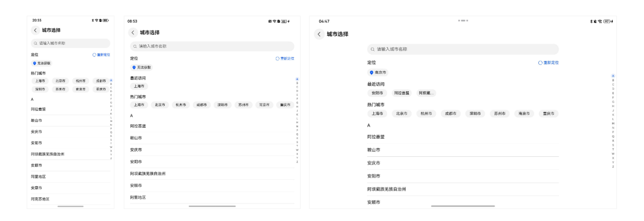This screenshot has height=221, width=644.
Task: Tap 重新定位 link on 20:55 phone screen
Action: (103, 55)
